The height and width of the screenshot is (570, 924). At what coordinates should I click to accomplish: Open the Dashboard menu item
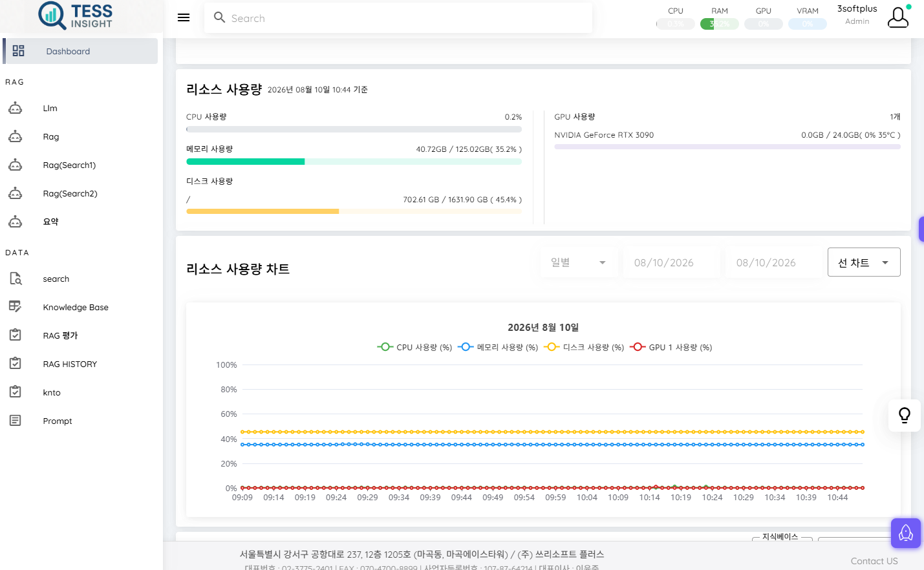coord(80,51)
